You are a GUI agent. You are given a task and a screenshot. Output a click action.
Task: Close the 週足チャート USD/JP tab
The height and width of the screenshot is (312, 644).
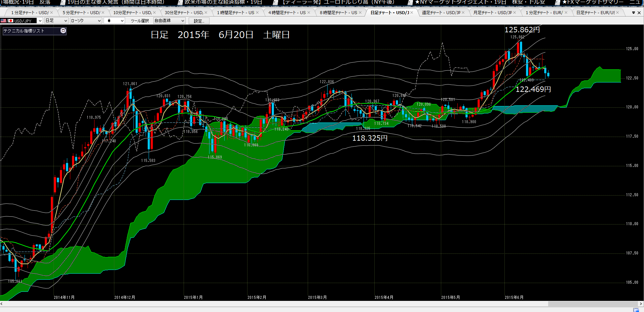pyautogui.click(x=463, y=12)
